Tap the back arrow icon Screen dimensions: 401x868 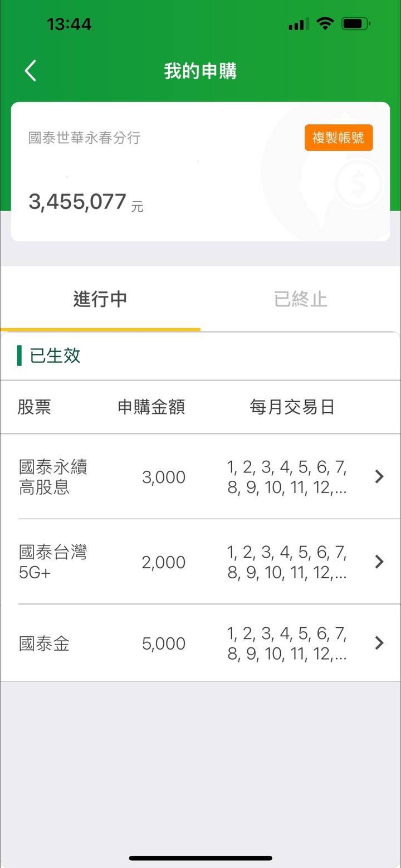[x=31, y=71]
